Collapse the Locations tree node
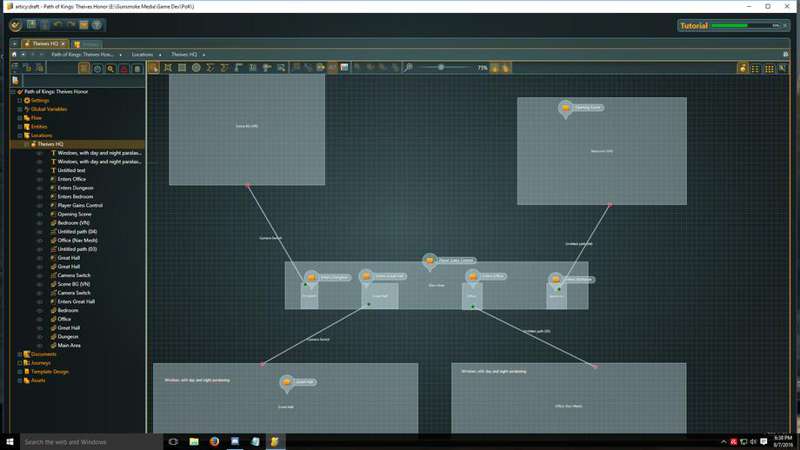The height and width of the screenshot is (450, 800). pyautogui.click(x=20, y=135)
